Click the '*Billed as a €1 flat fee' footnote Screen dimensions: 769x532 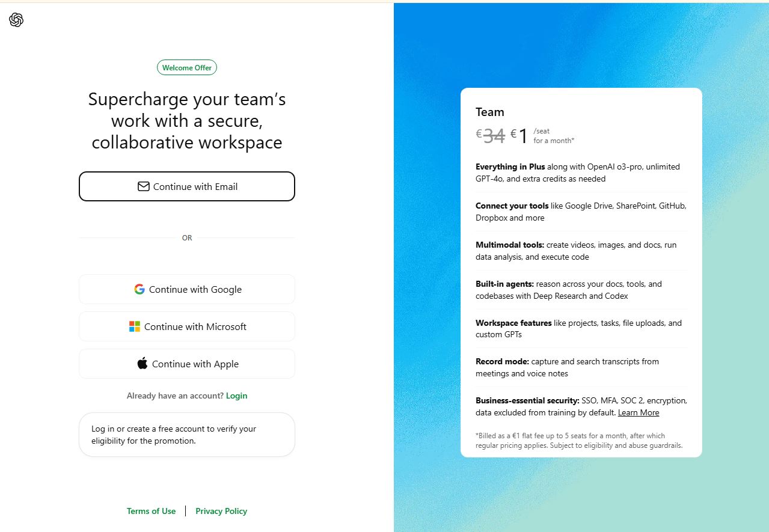click(x=579, y=441)
